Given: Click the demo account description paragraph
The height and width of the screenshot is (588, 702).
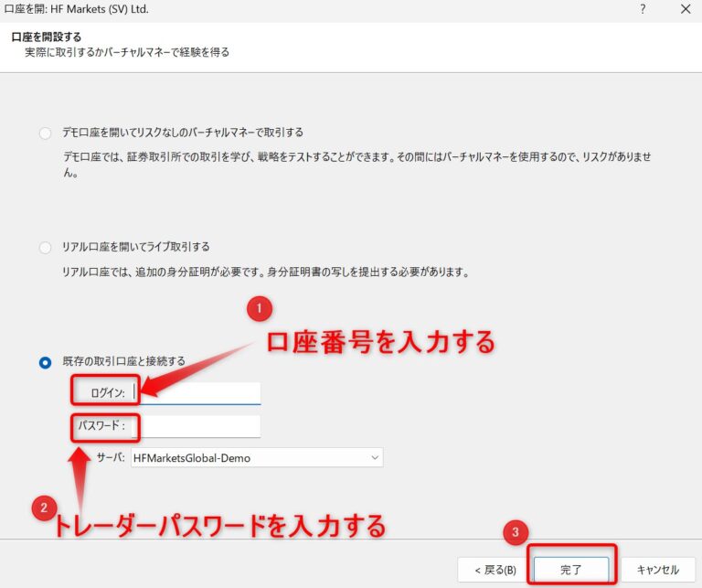Looking at the screenshot, I should tap(356, 165).
